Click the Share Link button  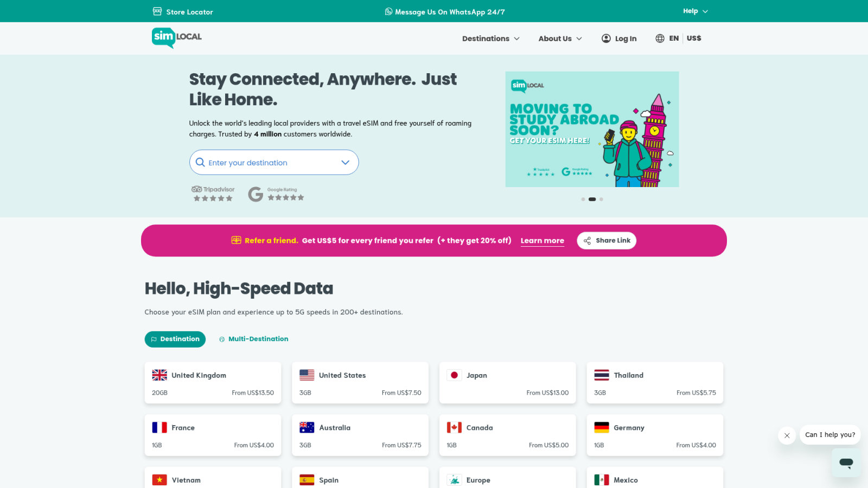[x=607, y=241]
